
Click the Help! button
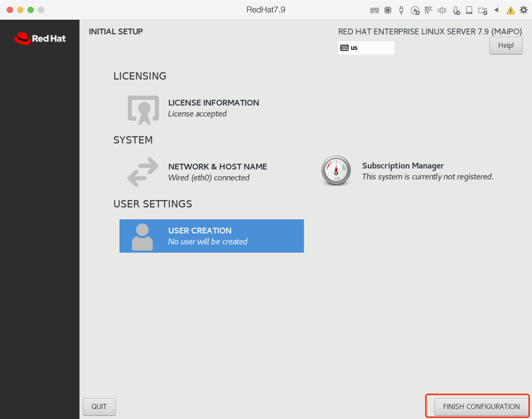[506, 46]
